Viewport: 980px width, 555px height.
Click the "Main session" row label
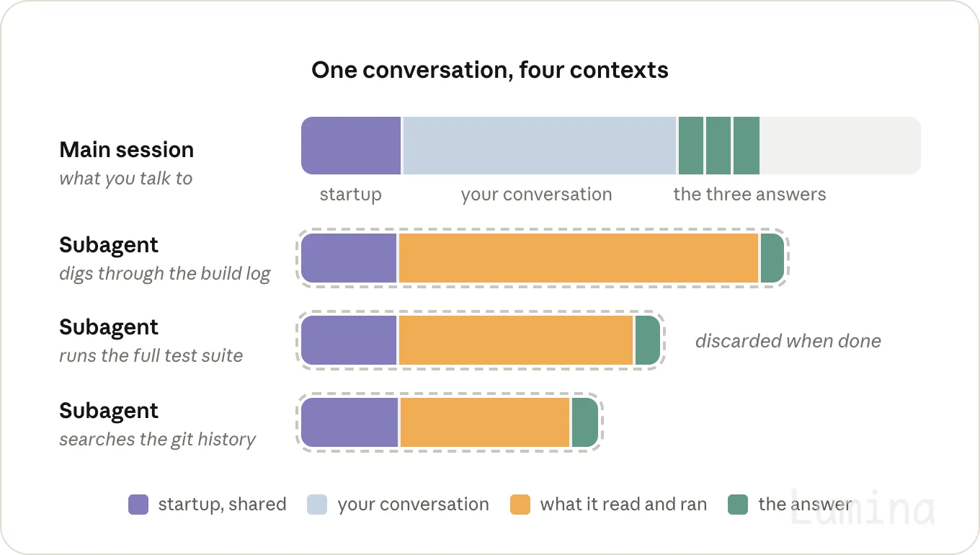127,150
